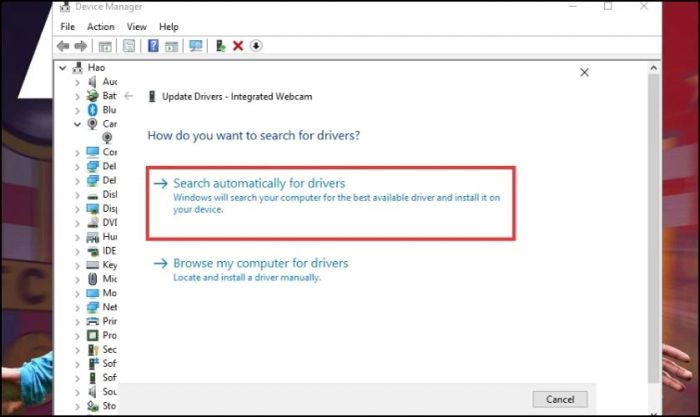Image resolution: width=700 pixels, height=417 pixels.
Task: Expand the IDE controllers chevron
Action: [x=77, y=251]
